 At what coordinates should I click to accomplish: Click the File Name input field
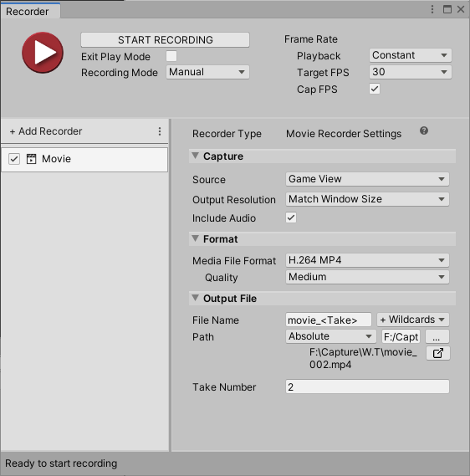[329, 320]
